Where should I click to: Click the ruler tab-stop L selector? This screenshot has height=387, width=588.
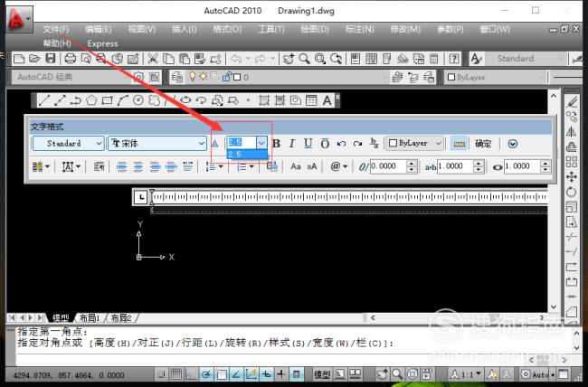tap(141, 197)
